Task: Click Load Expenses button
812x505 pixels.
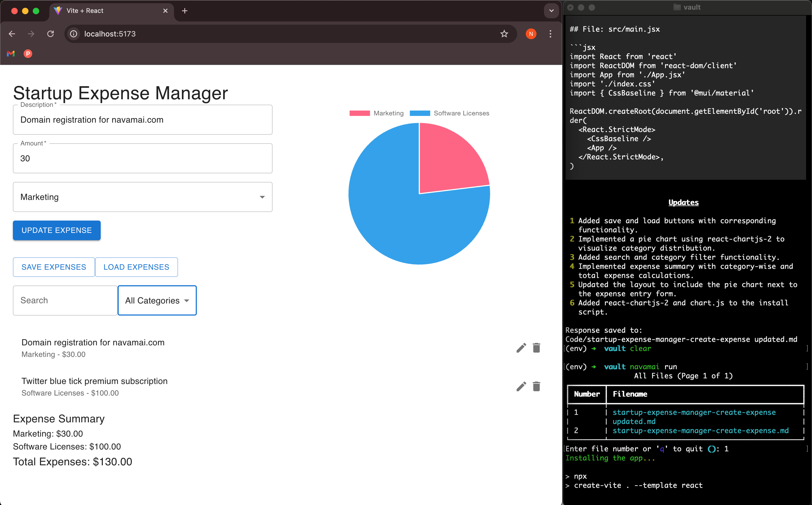Action: click(x=136, y=267)
